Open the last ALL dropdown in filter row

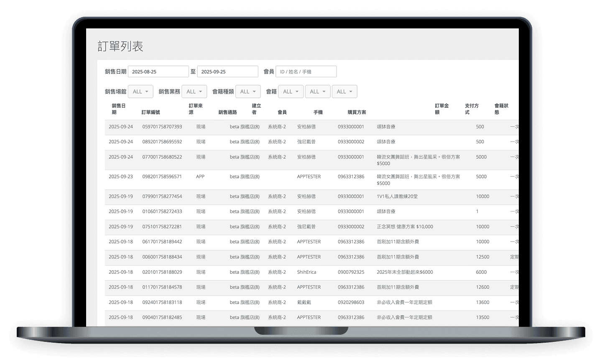344,91
